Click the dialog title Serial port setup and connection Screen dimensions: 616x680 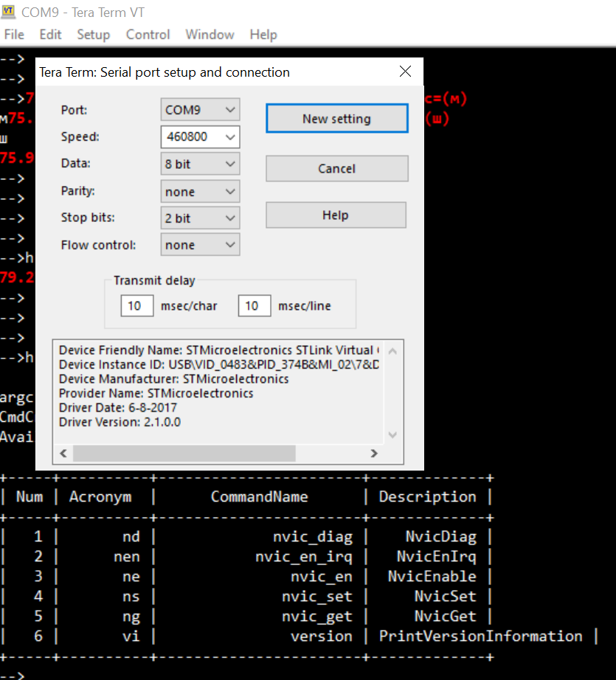pos(165,72)
